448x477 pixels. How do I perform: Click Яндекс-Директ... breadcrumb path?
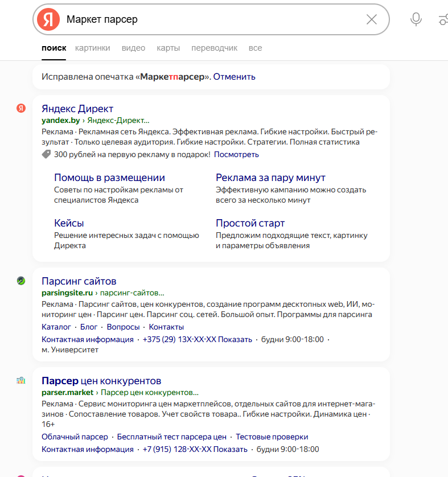[118, 120]
